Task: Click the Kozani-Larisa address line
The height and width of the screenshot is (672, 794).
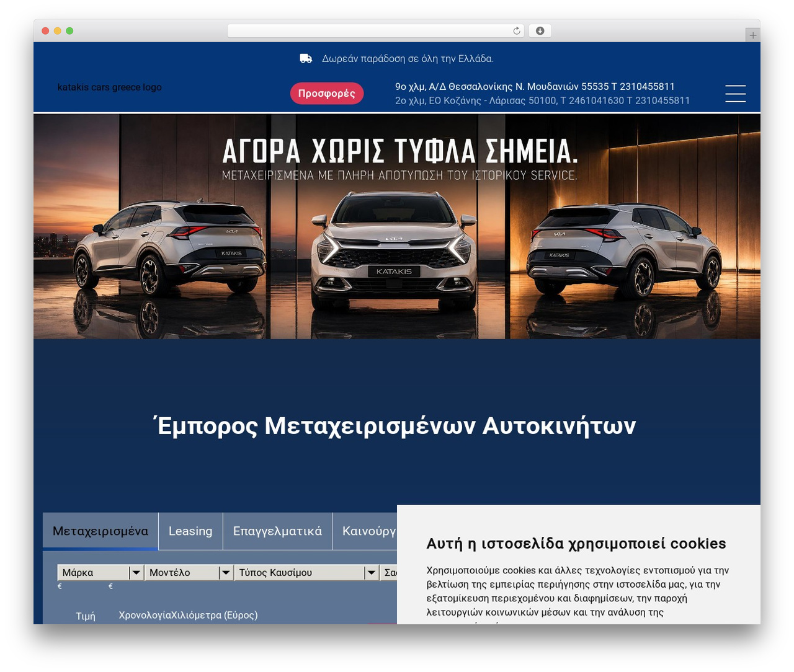Action: coord(542,100)
